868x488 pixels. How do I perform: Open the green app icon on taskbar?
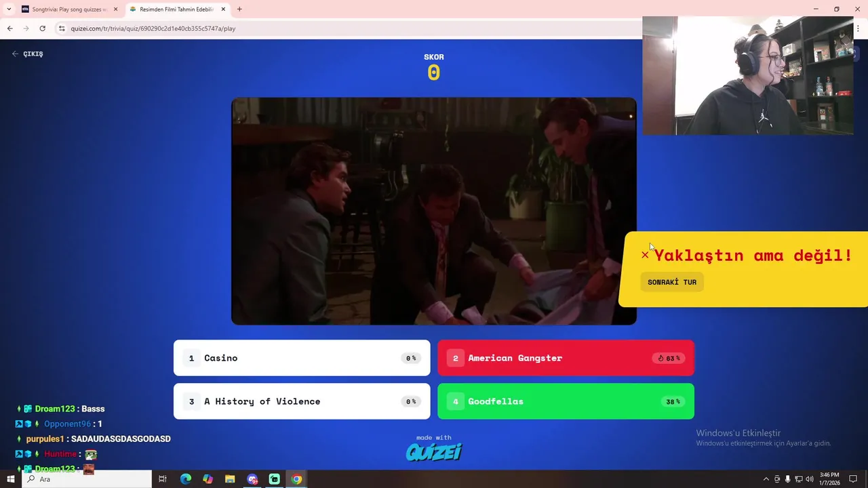[x=274, y=479]
